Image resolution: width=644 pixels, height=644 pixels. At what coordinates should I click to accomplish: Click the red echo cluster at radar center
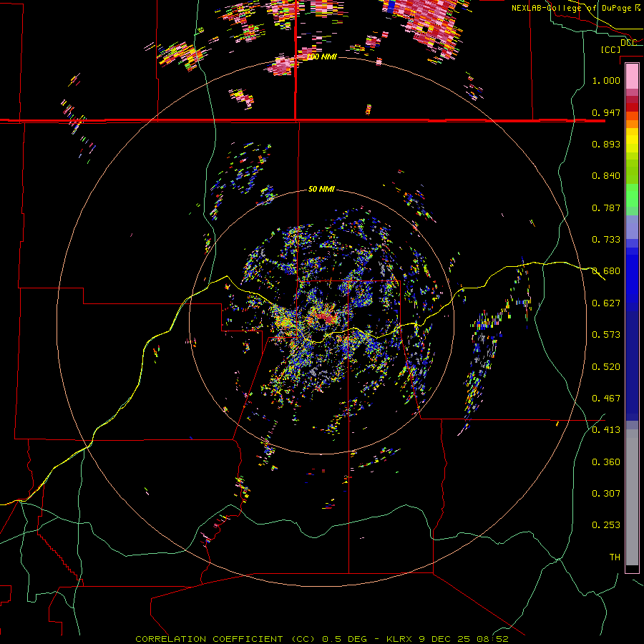point(327,318)
